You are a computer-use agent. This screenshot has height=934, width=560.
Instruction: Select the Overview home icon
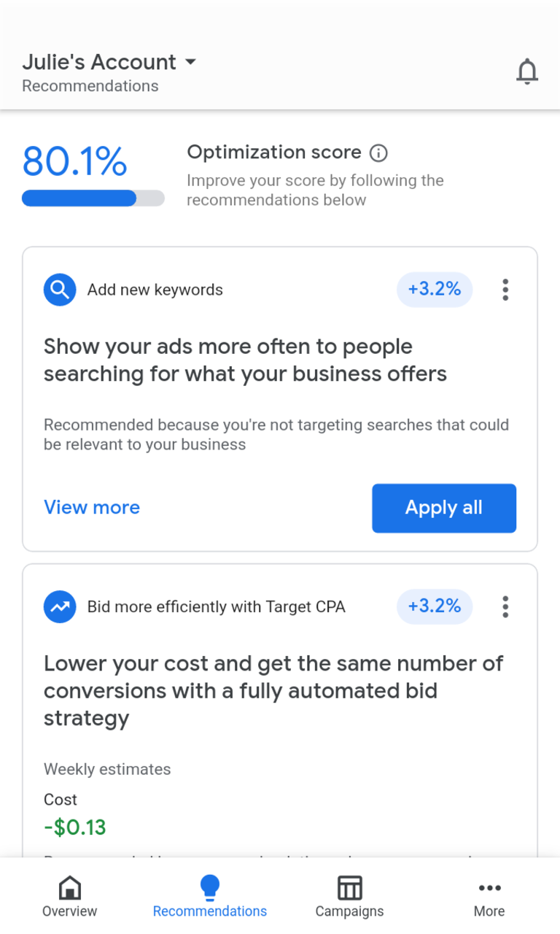coord(69,887)
